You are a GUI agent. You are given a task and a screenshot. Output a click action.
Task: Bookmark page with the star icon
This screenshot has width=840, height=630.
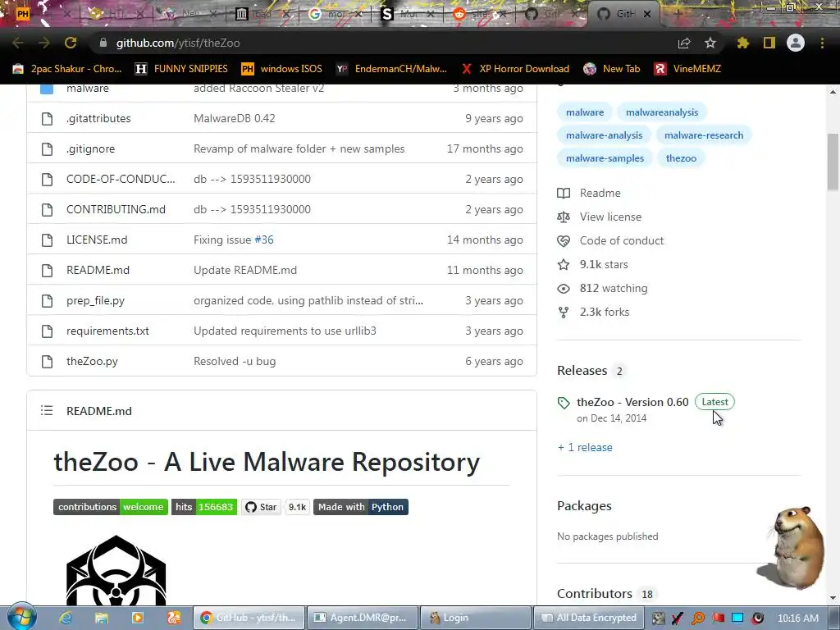point(710,43)
